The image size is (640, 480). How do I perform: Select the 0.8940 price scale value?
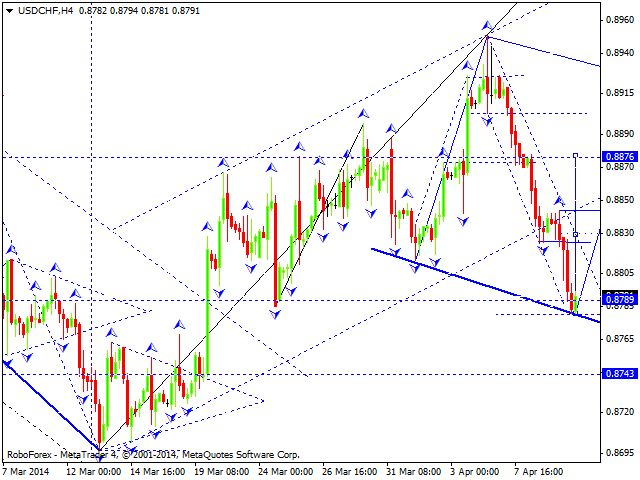(620, 53)
